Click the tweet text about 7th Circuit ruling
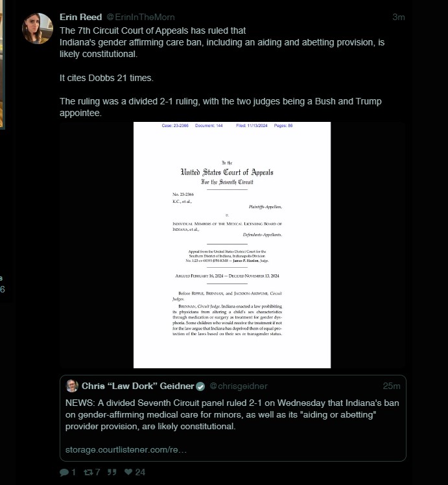The width and height of the screenshot is (448, 485). click(222, 72)
